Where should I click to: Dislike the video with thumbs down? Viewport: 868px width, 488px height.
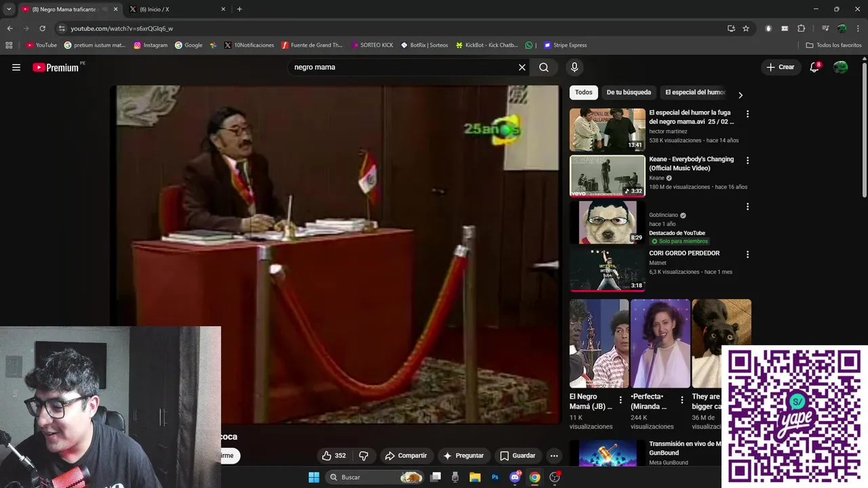[x=363, y=455]
